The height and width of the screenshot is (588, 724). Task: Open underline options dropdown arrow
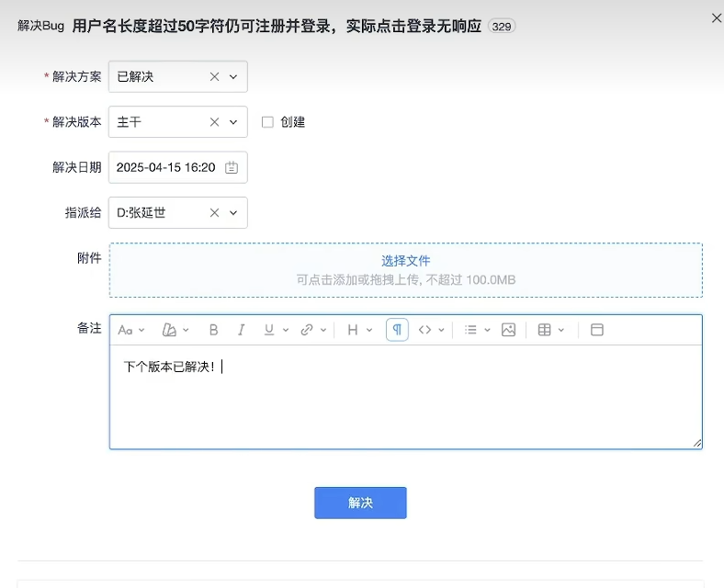286,330
